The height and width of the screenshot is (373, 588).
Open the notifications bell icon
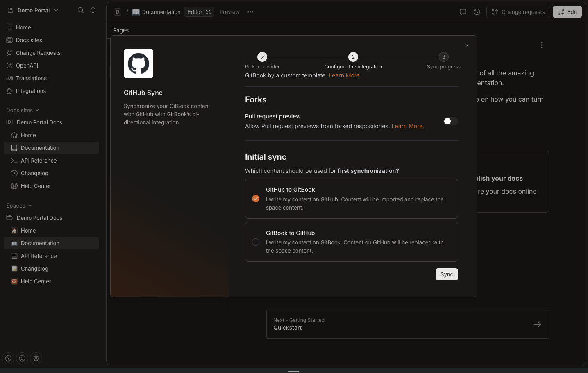pyautogui.click(x=93, y=10)
